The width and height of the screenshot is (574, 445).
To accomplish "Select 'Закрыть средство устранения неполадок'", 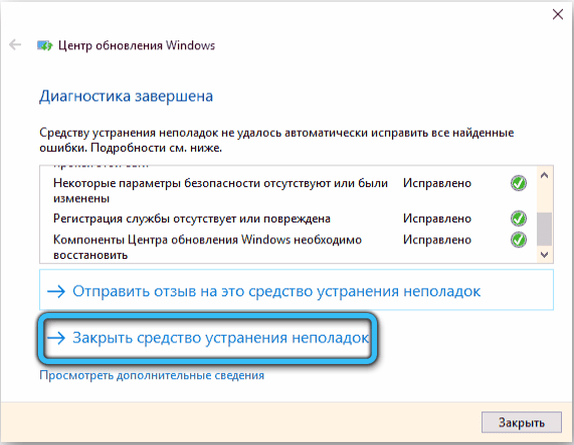I will pyautogui.click(x=208, y=338).
